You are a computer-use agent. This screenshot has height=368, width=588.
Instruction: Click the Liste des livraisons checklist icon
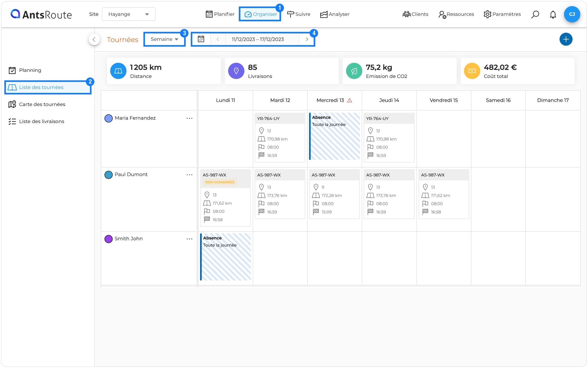12,121
